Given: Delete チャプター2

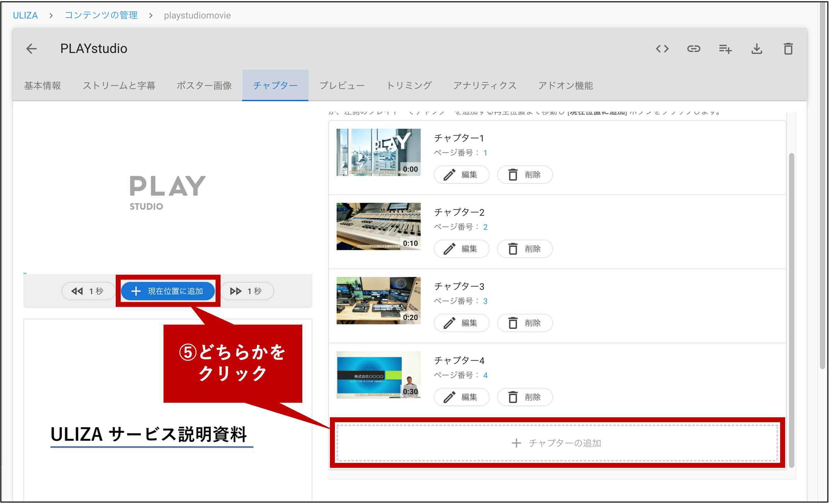Looking at the screenshot, I should pyautogui.click(x=525, y=249).
